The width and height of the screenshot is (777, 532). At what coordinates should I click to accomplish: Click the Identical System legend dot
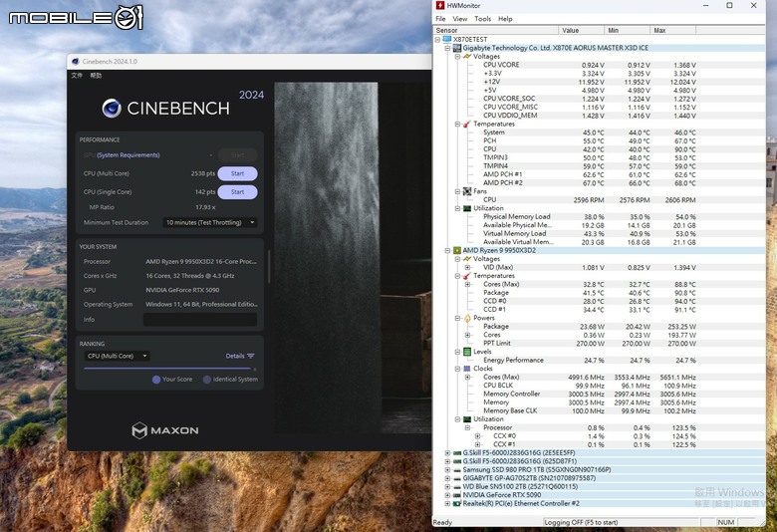click(x=207, y=380)
